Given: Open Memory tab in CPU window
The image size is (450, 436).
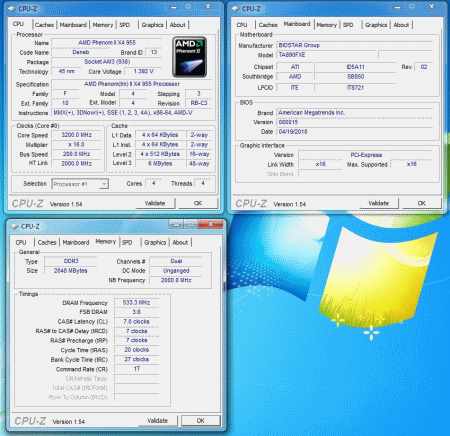Looking at the screenshot, I should point(103,25).
